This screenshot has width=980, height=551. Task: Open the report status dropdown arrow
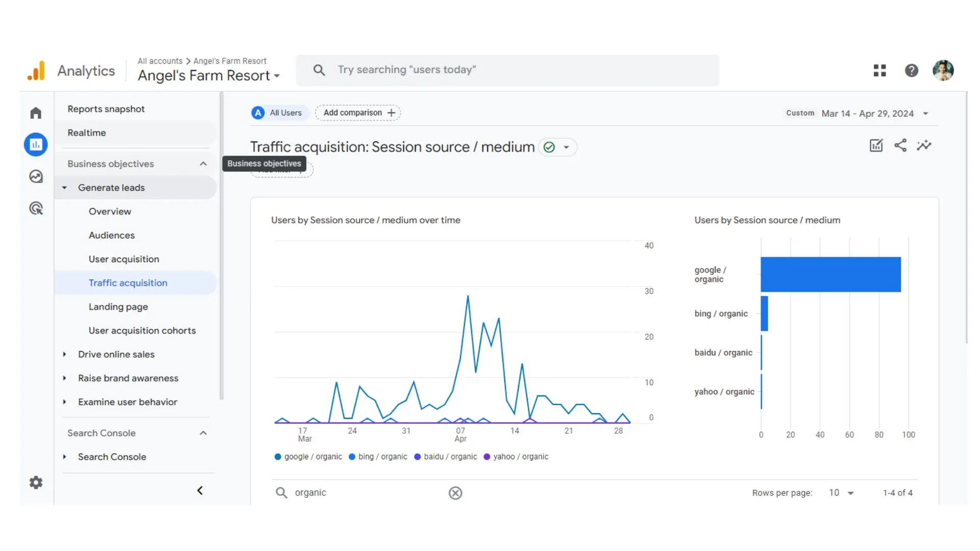click(x=566, y=147)
